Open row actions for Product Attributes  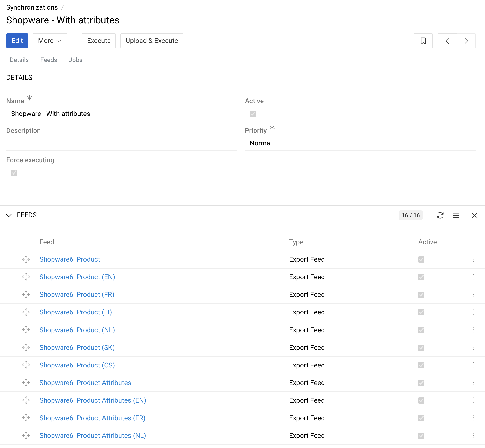click(474, 383)
